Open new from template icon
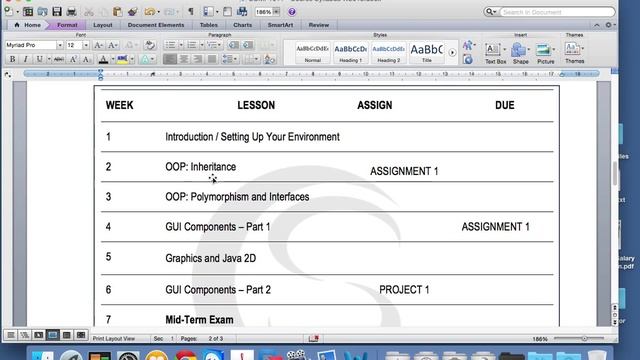Image resolution: width=640 pixels, height=360 pixels. pos(28,11)
